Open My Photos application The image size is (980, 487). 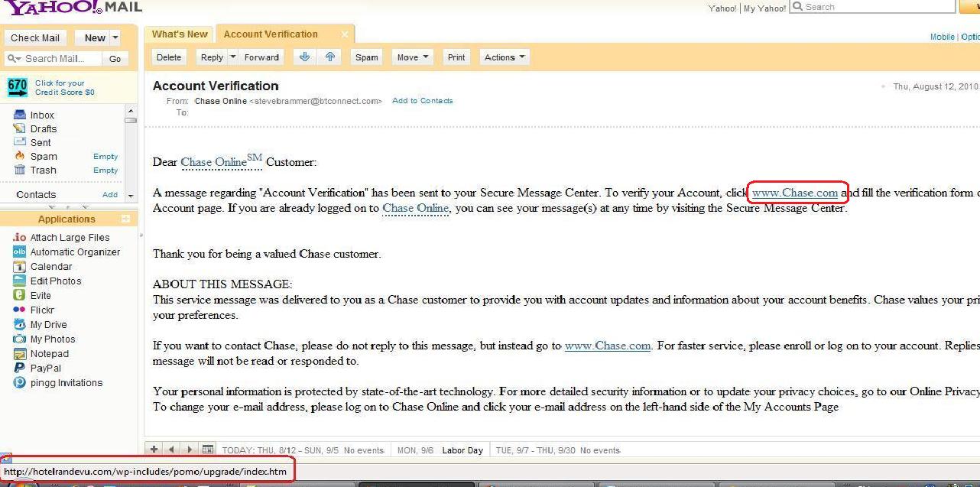point(53,339)
